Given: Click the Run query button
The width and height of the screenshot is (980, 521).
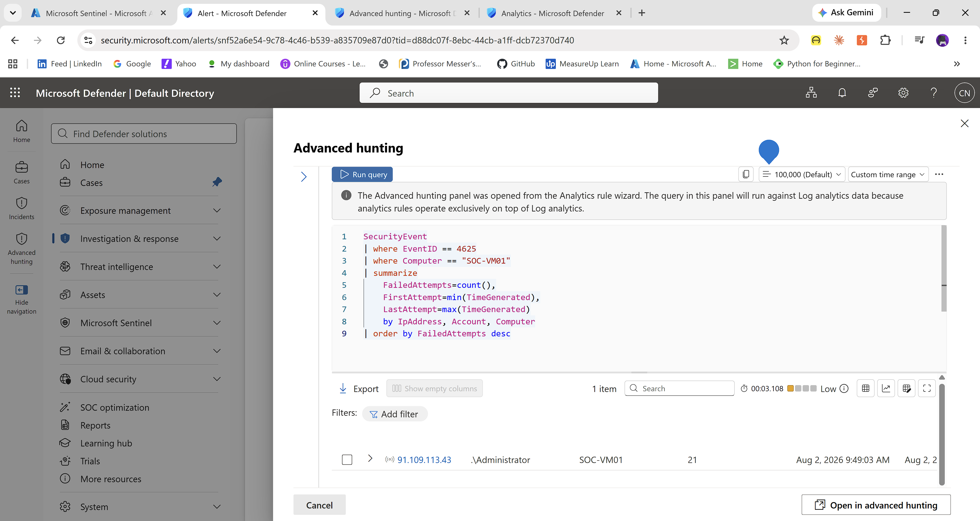Looking at the screenshot, I should click(362, 174).
